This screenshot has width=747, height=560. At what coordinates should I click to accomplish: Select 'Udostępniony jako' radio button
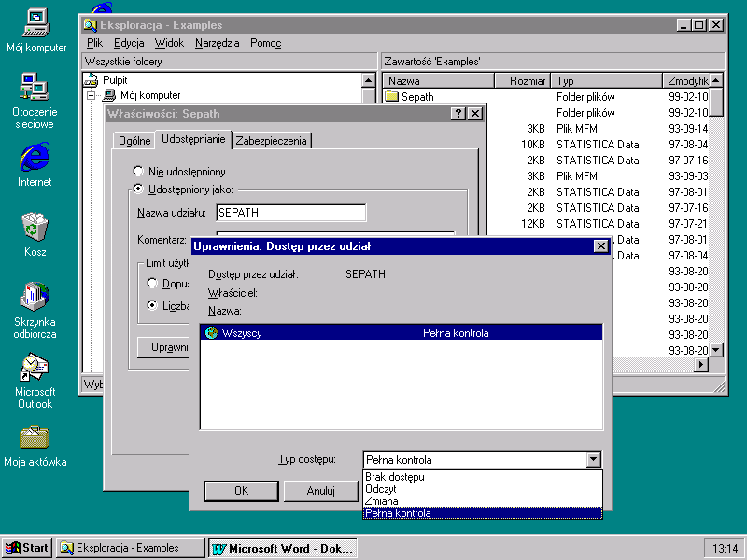pyautogui.click(x=139, y=189)
